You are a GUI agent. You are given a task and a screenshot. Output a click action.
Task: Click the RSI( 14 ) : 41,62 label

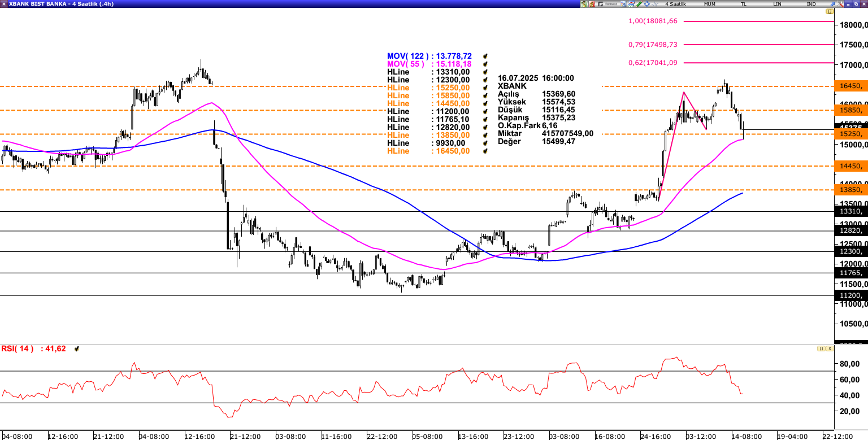click(33, 349)
